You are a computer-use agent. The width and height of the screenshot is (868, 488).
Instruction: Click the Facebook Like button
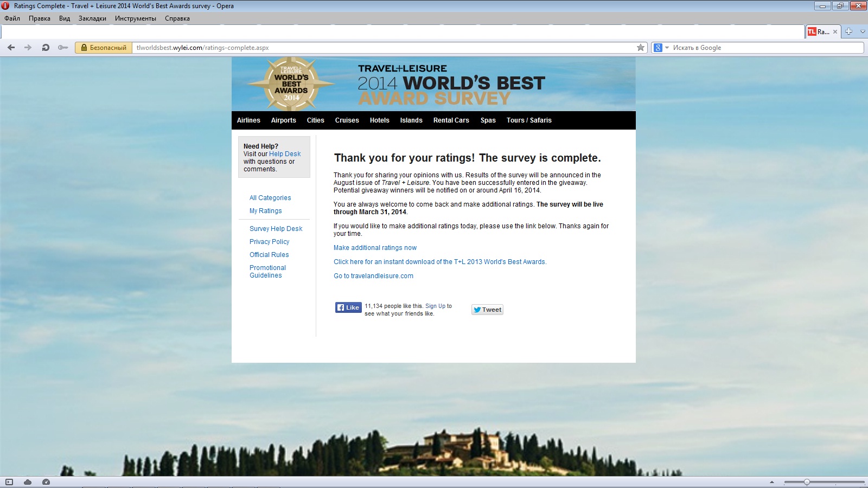click(x=348, y=307)
